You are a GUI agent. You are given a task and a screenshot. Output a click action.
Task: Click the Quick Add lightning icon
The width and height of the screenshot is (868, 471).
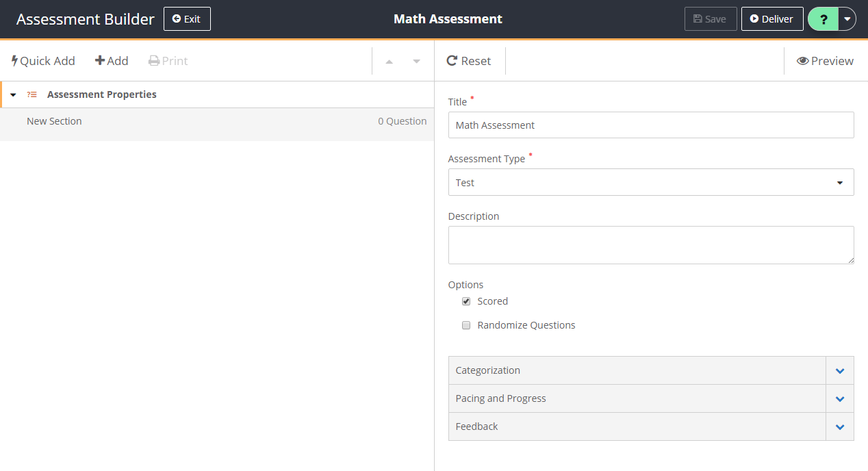click(x=15, y=61)
